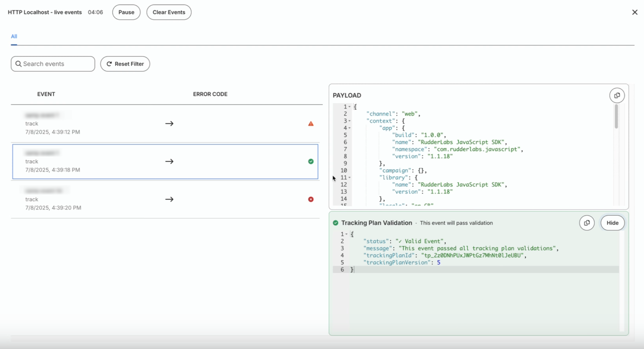The height and width of the screenshot is (349, 644).
Task: Click the "namespace" line in payload
Action: (x=458, y=149)
